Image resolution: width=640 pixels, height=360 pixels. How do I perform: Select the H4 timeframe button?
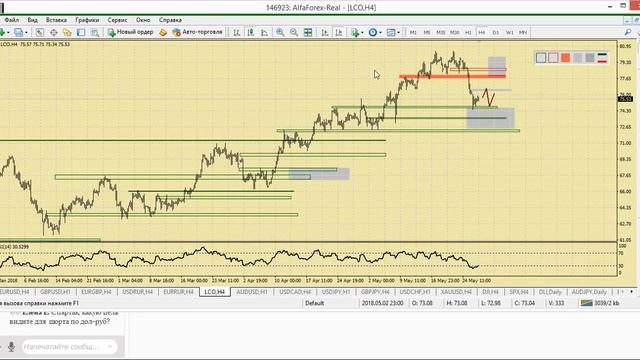(x=482, y=32)
